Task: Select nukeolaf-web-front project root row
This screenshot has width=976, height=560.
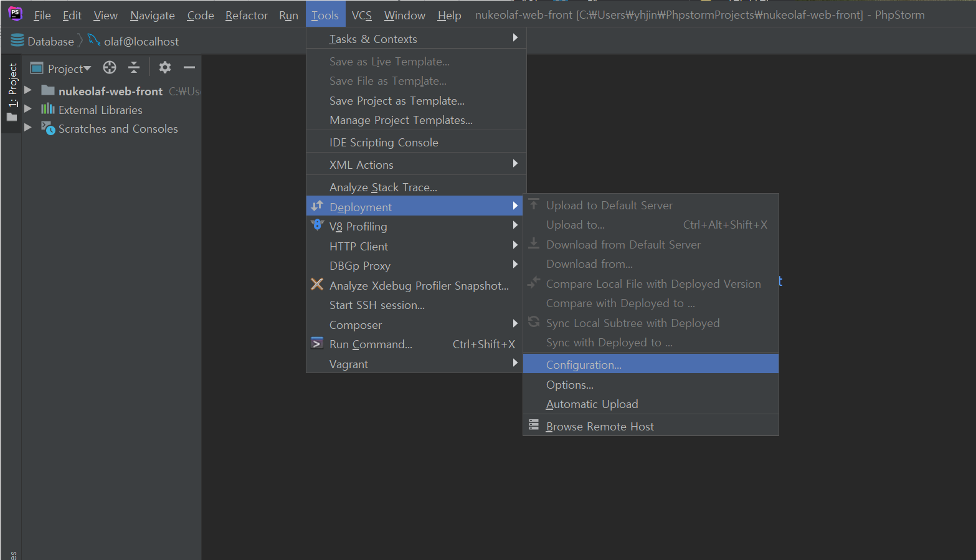Action: (112, 91)
